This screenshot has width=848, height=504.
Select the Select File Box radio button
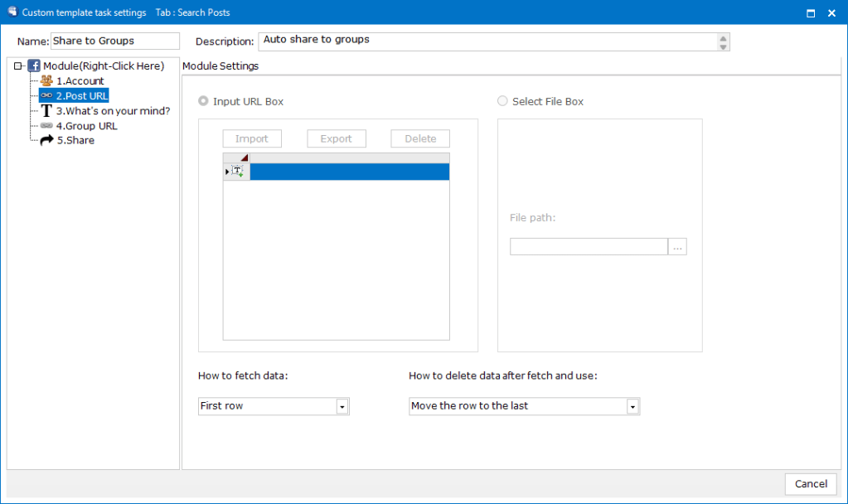pyautogui.click(x=502, y=101)
